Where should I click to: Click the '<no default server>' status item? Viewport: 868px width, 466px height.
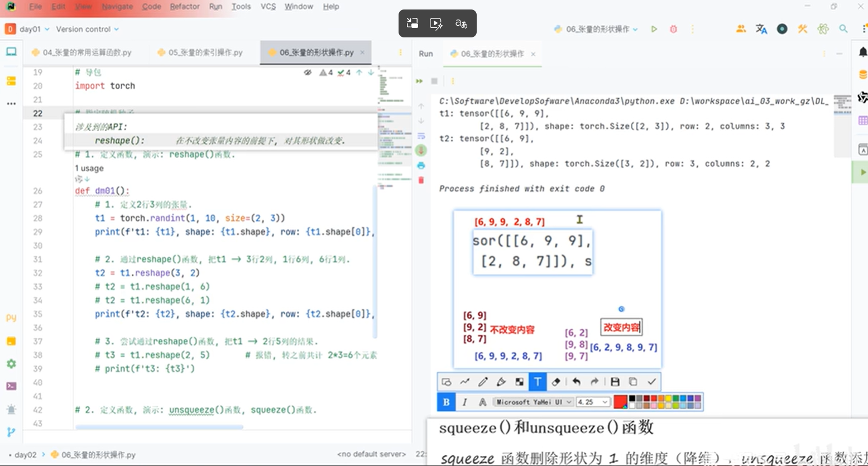371,454
